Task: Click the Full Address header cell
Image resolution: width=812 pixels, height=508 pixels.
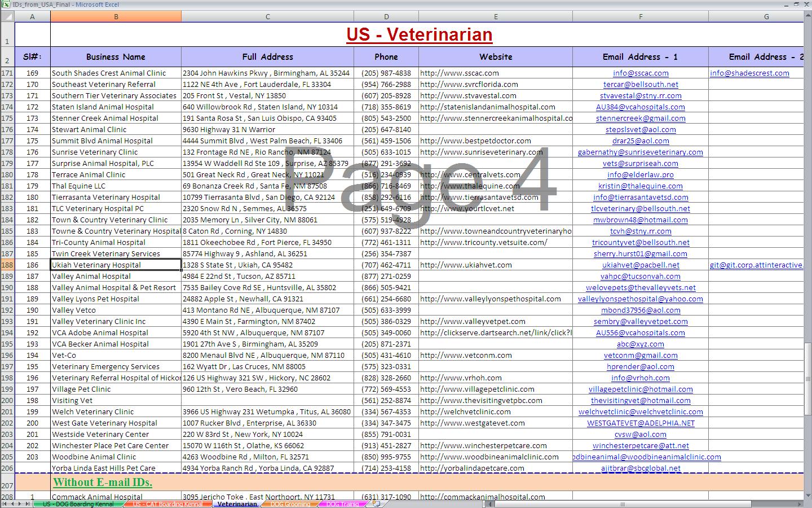Action: 267,56
